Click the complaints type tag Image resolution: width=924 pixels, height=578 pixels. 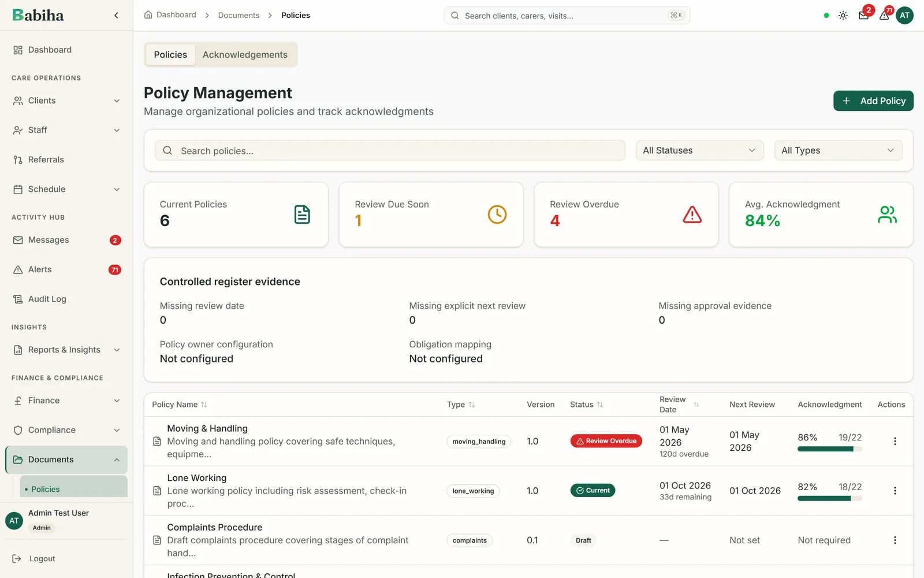(470, 540)
